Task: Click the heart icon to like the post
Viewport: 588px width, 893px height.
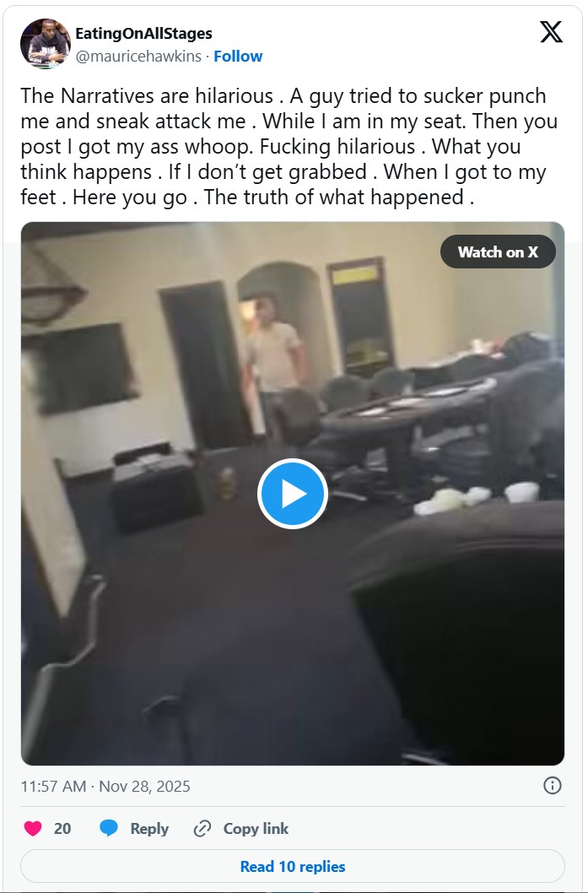Action: click(x=33, y=828)
